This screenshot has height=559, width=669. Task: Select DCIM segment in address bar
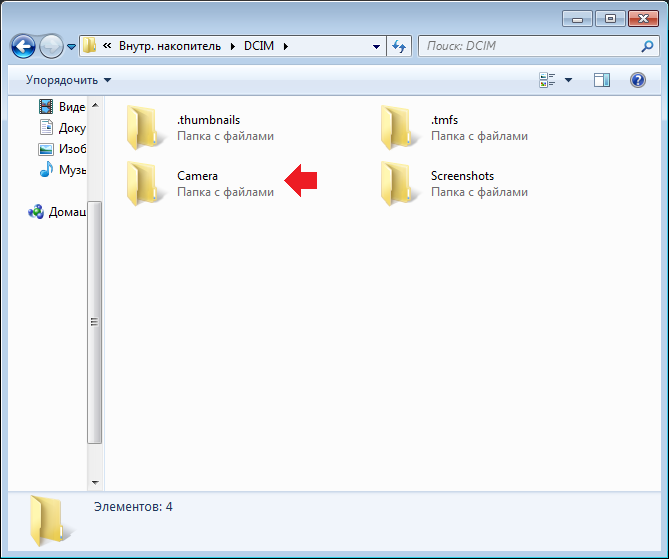tap(259, 46)
